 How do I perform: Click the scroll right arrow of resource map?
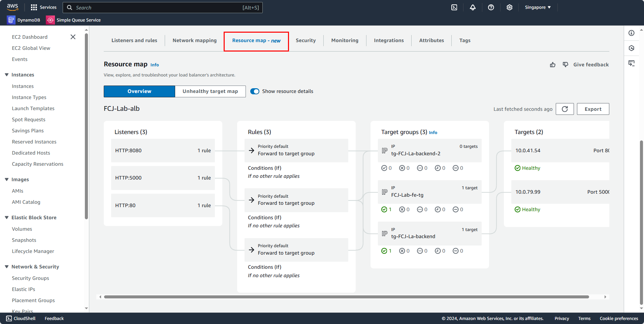[605, 297]
